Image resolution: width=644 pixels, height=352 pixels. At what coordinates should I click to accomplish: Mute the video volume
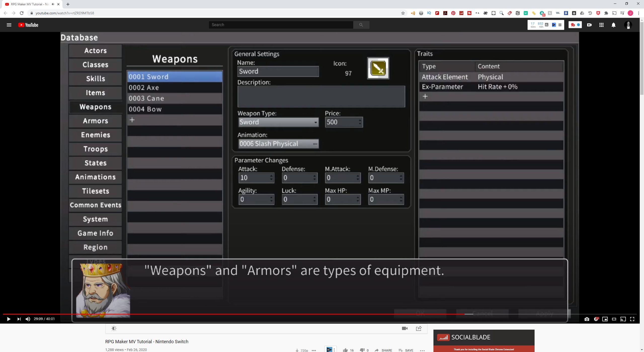point(28,319)
